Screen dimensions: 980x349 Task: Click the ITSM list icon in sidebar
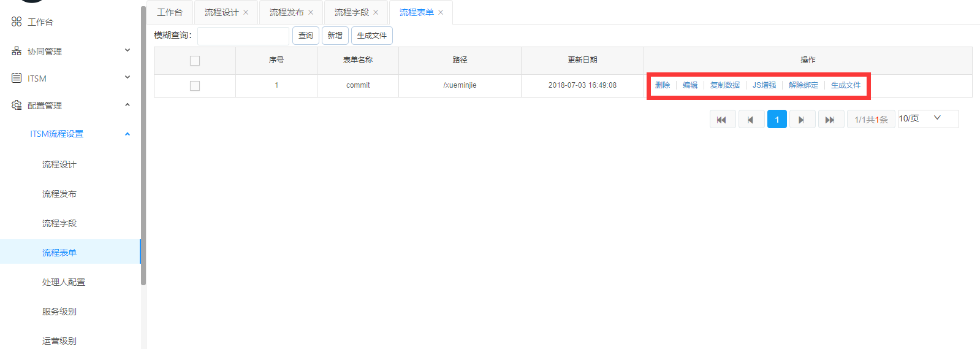17,79
